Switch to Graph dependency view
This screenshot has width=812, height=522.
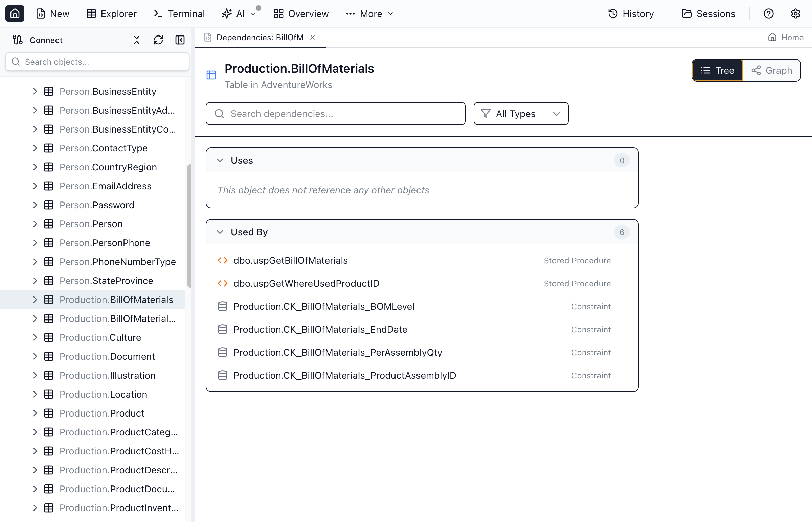[772, 70]
